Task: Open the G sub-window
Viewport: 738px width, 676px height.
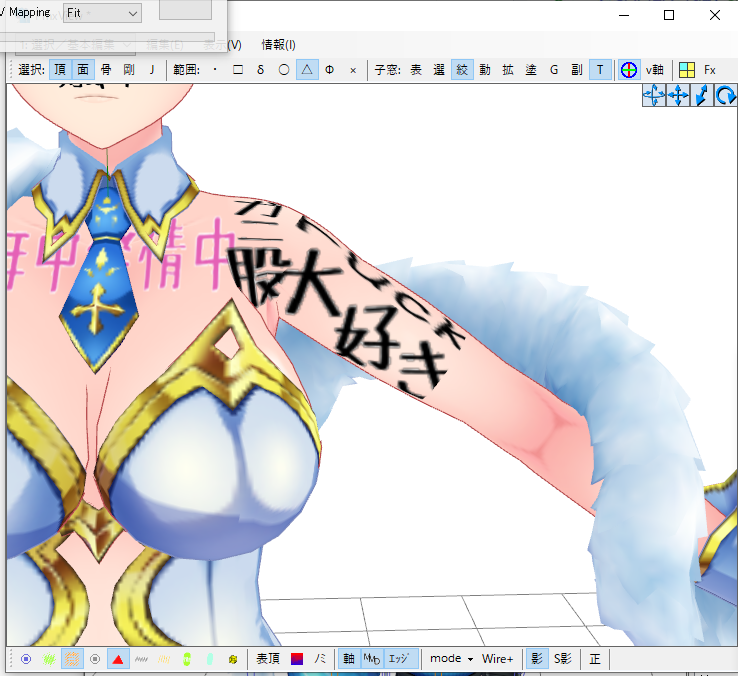Action: (x=554, y=70)
